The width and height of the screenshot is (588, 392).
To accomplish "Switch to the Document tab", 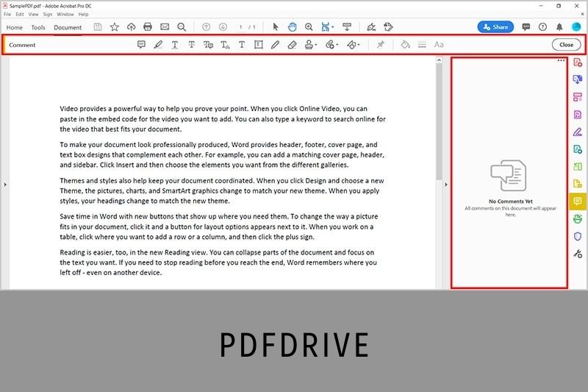I will coord(68,27).
